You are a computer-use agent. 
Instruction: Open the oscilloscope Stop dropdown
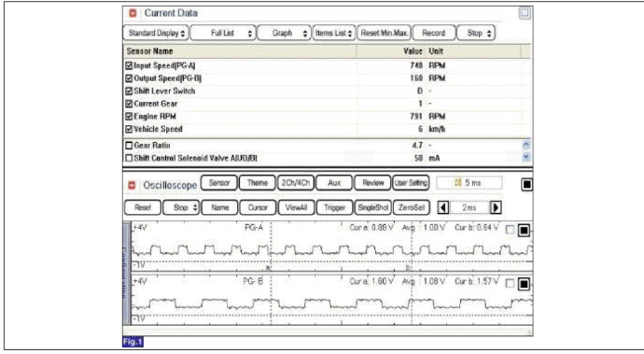tap(181, 207)
